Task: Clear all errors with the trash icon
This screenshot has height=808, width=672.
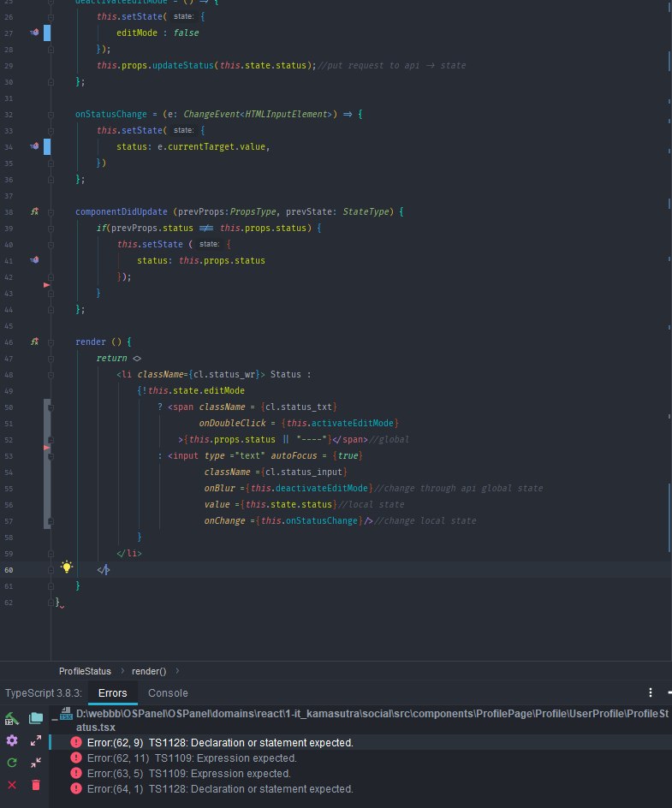Action: click(x=36, y=785)
